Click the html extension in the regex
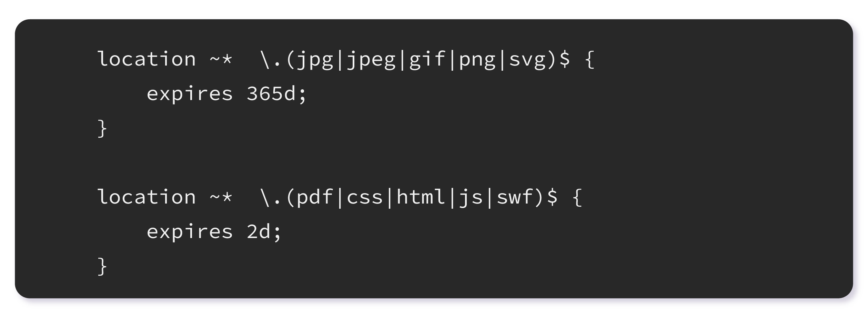Image resolution: width=868 pixels, height=316 pixels. pos(421,197)
